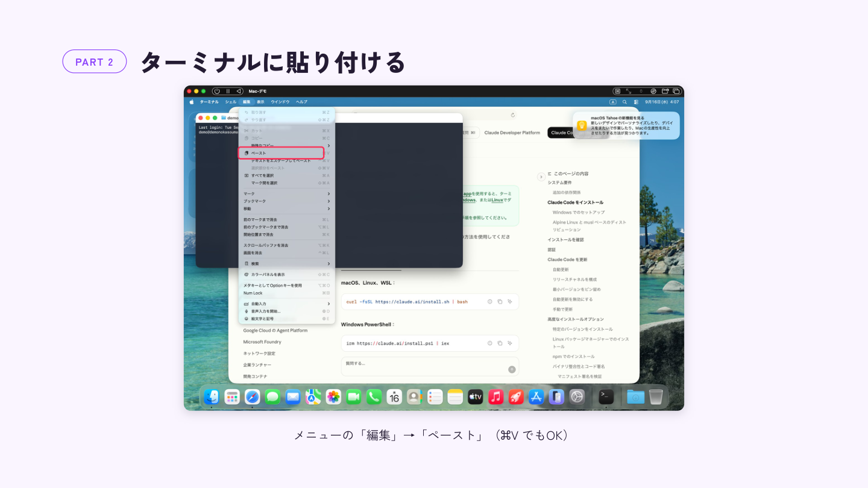
Task: Open App Store in the Dock
Action: [x=536, y=396]
